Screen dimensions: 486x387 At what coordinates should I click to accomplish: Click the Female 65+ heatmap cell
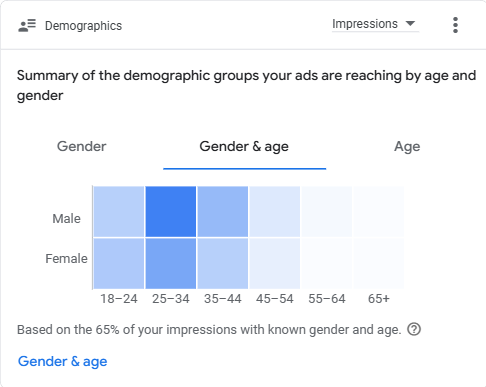coord(379,263)
